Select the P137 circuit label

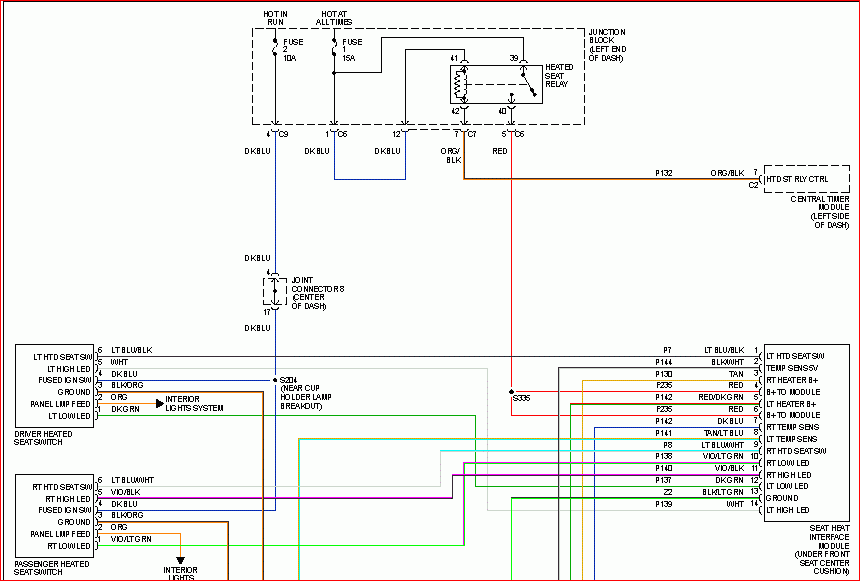coord(664,480)
